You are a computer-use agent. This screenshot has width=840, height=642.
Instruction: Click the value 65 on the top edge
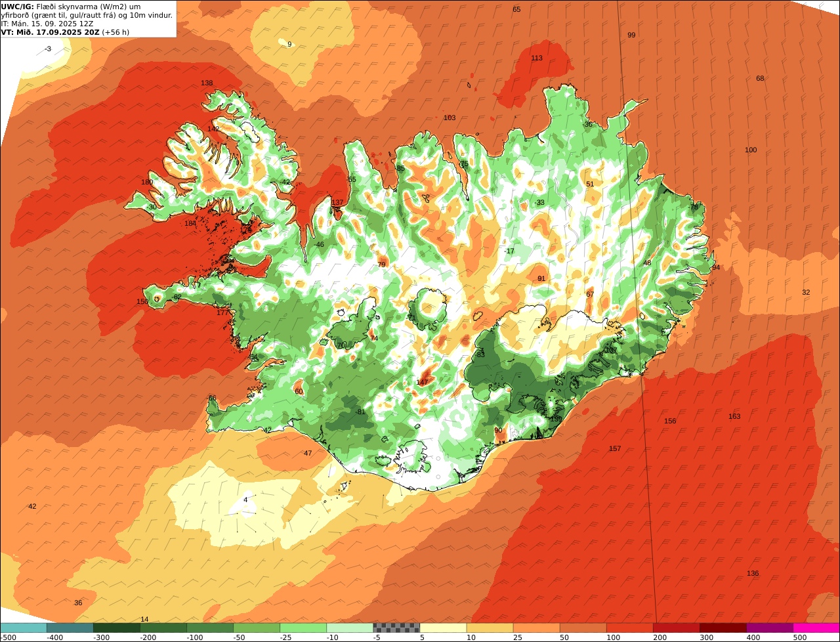pos(516,9)
